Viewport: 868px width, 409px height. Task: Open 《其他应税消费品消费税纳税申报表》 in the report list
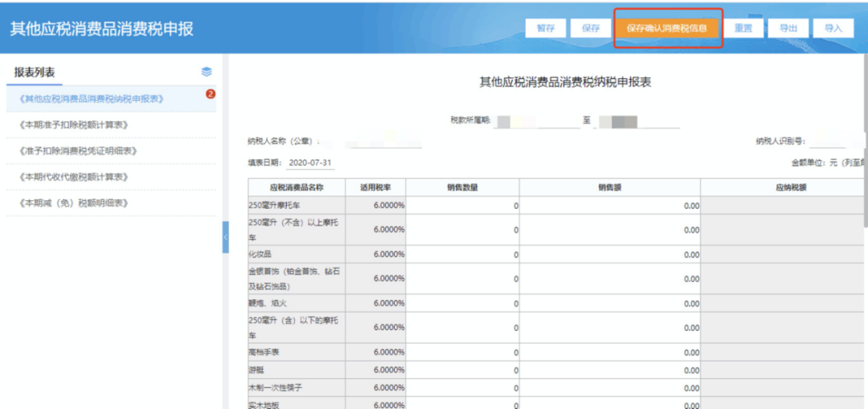[111, 99]
